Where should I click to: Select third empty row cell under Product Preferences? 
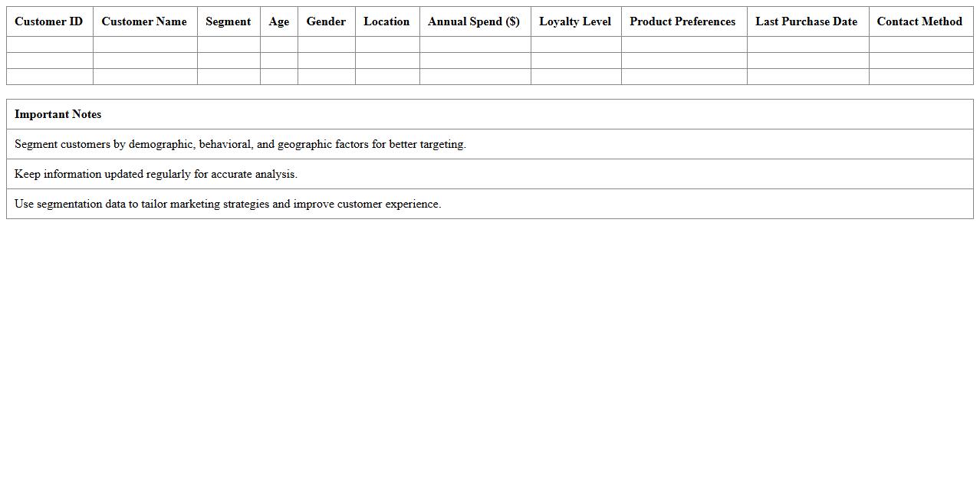pyautogui.click(x=683, y=77)
